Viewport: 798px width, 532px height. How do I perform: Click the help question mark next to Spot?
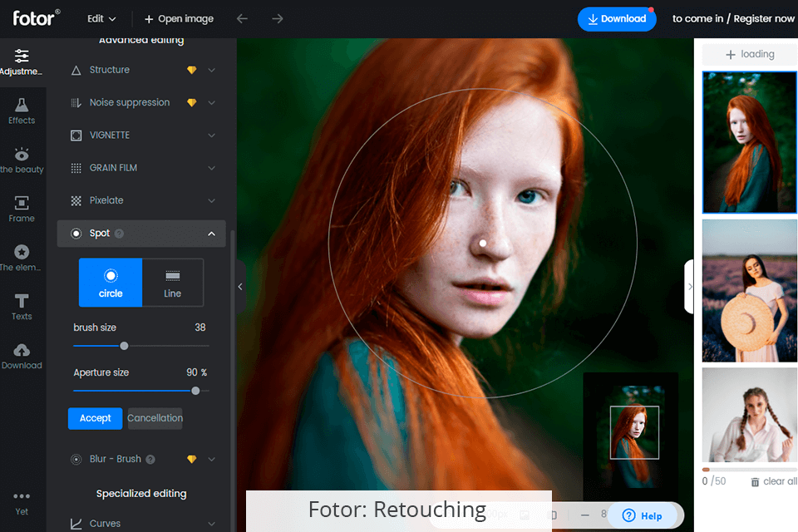(119, 234)
